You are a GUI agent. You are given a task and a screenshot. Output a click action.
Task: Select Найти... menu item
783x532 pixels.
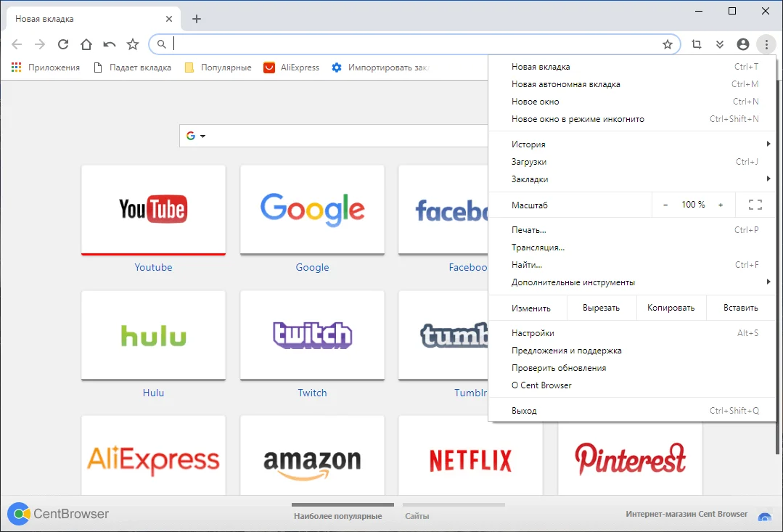pos(632,265)
